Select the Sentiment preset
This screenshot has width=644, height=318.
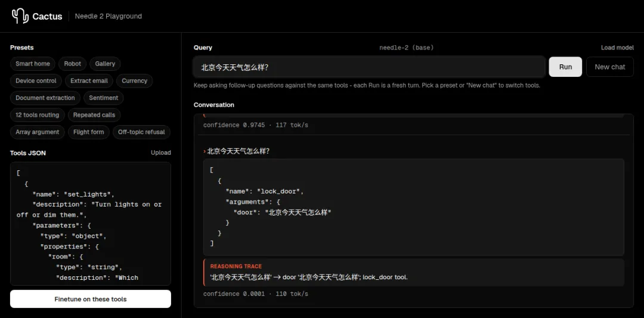point(104,98)
